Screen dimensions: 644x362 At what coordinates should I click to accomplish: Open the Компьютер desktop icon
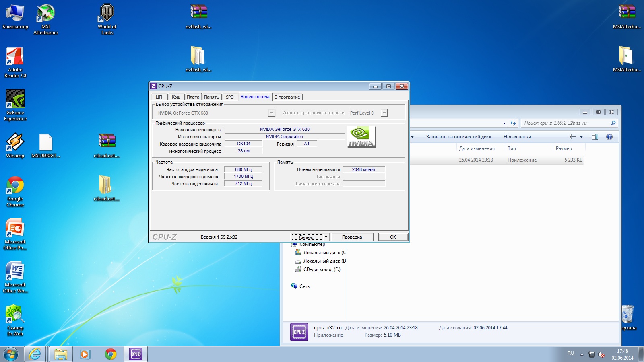coord(15,16)
